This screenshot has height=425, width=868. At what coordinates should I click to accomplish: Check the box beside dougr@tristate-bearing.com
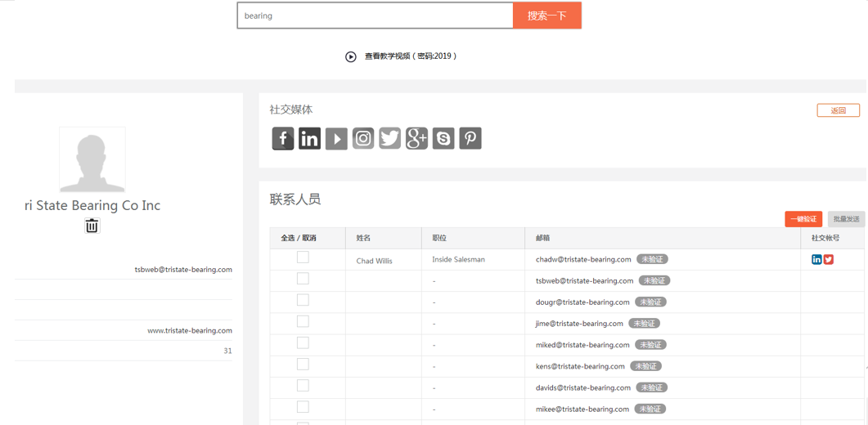303,300
